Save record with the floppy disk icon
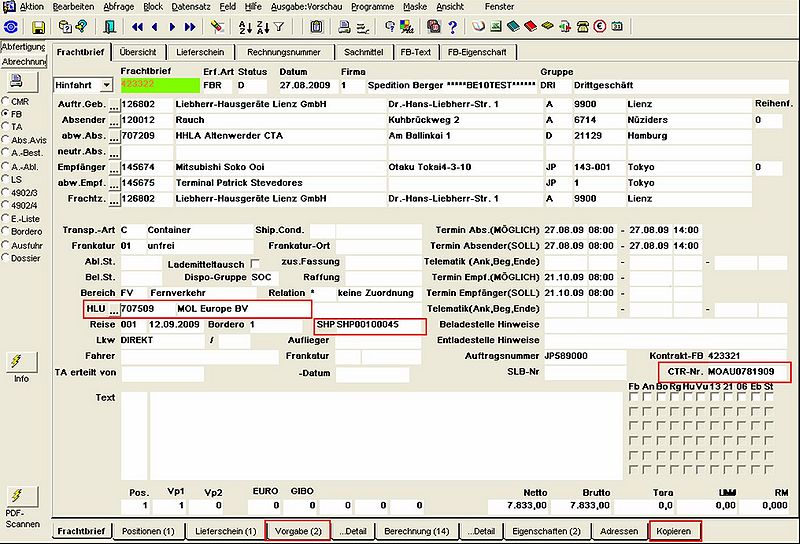Image resolution: width=800 pixels, height=544 pixels. click(x=38, y=27)
